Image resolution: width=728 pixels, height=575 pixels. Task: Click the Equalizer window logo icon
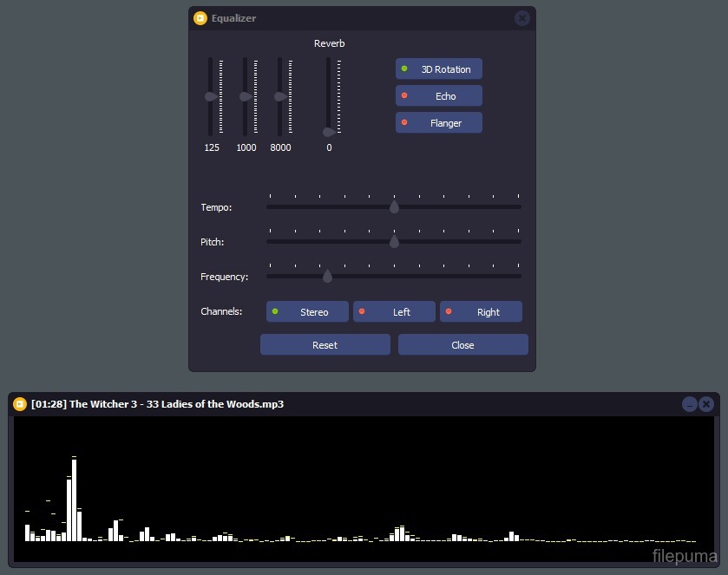coord(200,18)
